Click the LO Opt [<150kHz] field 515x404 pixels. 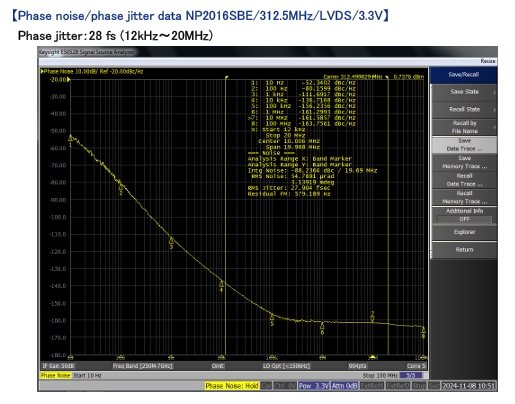click(x=286, y=366)
